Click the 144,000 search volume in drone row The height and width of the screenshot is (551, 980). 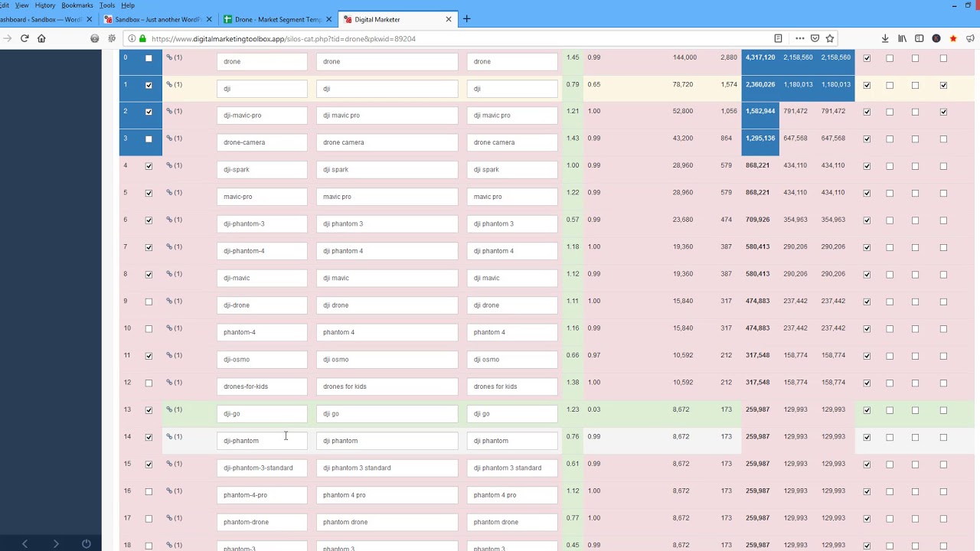(684, 57)
